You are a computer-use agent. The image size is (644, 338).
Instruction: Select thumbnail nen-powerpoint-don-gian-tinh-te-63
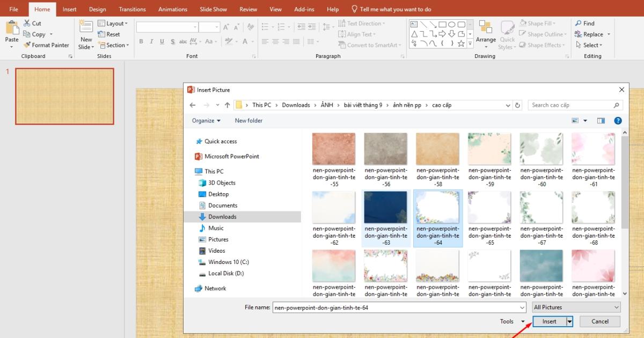pyautogui.click(x=385, y=207)
